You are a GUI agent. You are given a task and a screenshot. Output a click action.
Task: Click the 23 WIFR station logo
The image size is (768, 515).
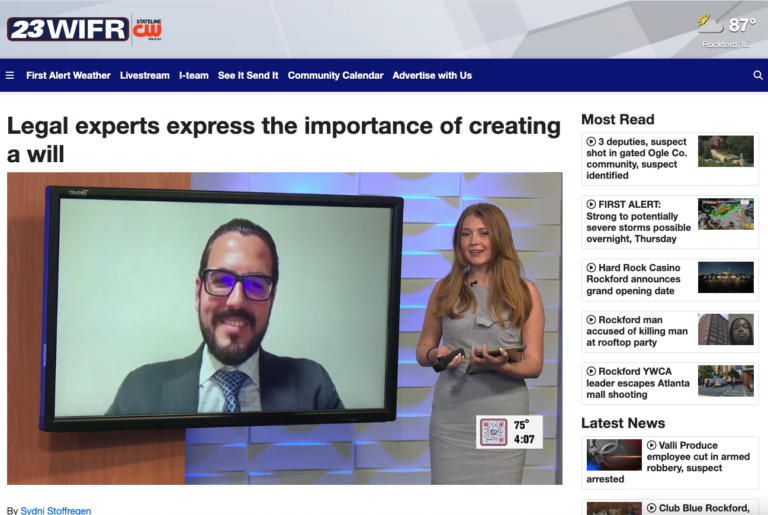click(67, 29)
